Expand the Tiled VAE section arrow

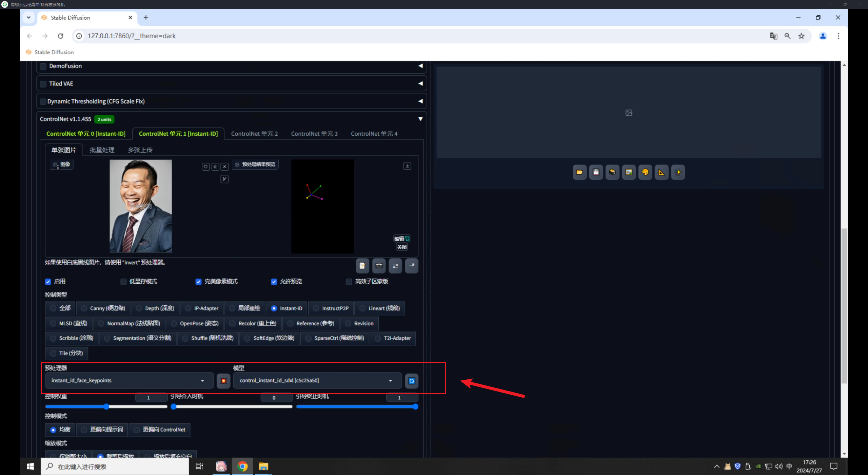[420, 83]
